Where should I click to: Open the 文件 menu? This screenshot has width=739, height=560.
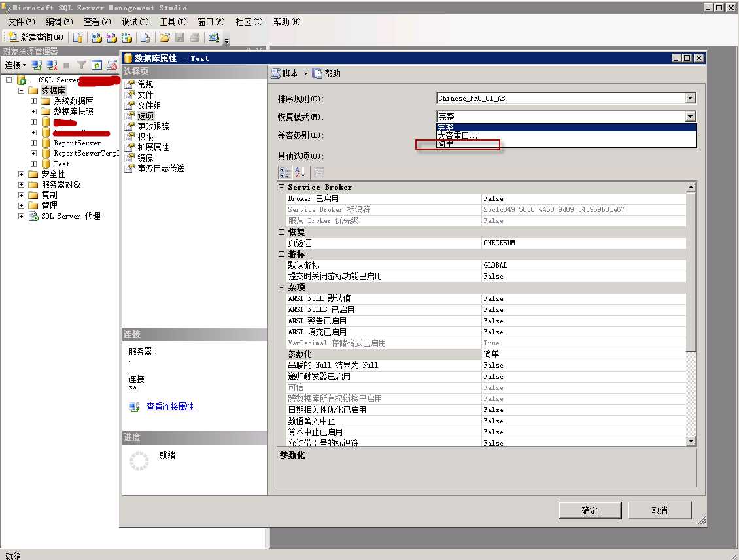21,22
